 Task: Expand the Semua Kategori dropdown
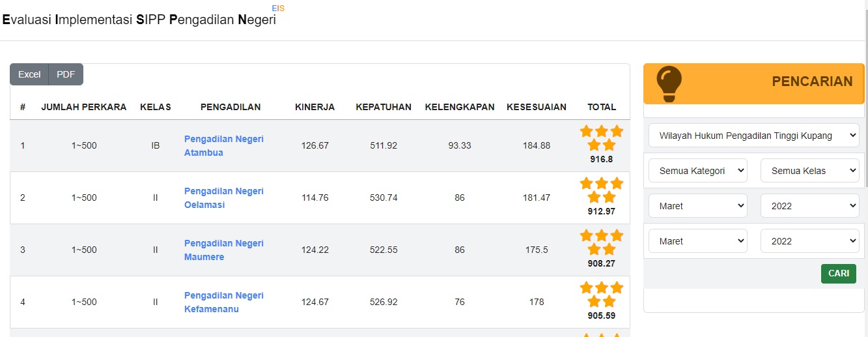click(x=698, y=171)
